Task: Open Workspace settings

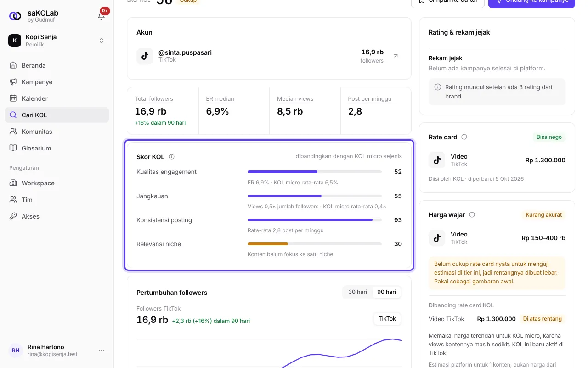Action: 57,183
